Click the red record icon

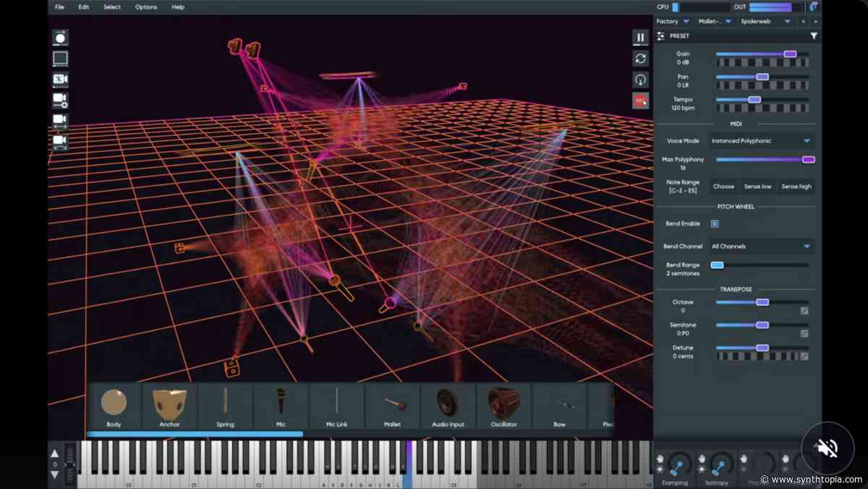[x=640, y=101]
